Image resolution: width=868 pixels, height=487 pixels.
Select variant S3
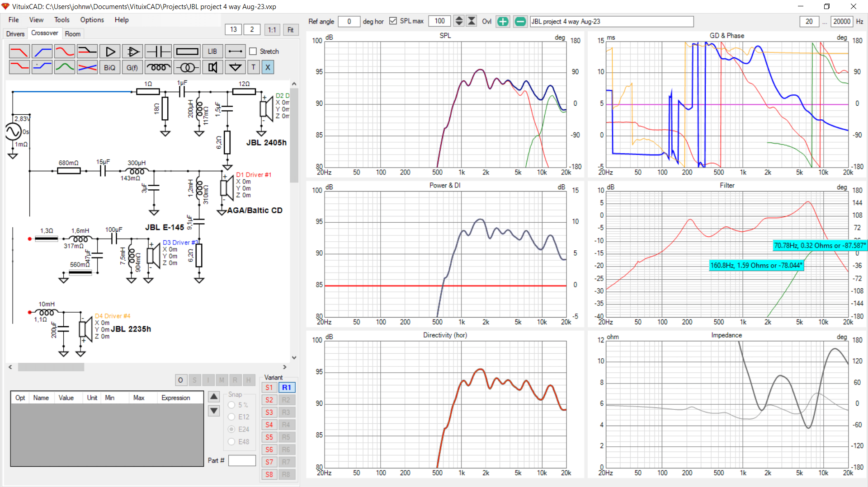coord(269,412)
